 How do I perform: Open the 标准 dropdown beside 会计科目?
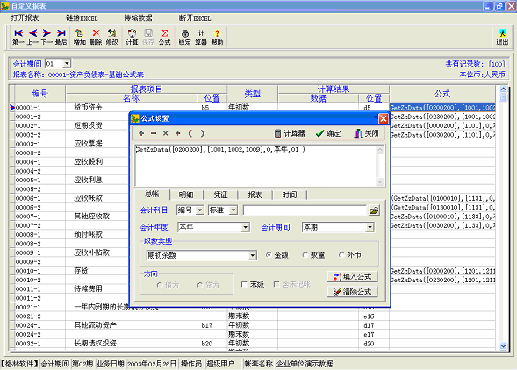tap(233, 210)
